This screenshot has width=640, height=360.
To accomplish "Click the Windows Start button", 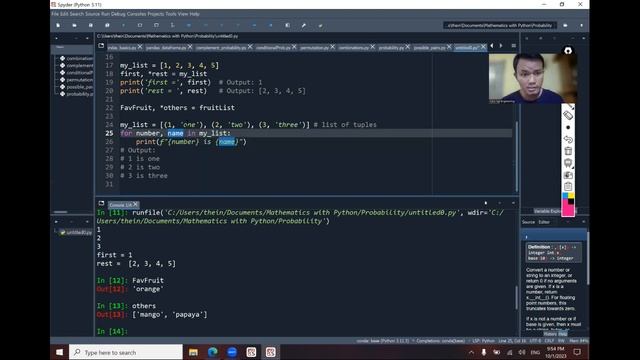I will 59,352.
